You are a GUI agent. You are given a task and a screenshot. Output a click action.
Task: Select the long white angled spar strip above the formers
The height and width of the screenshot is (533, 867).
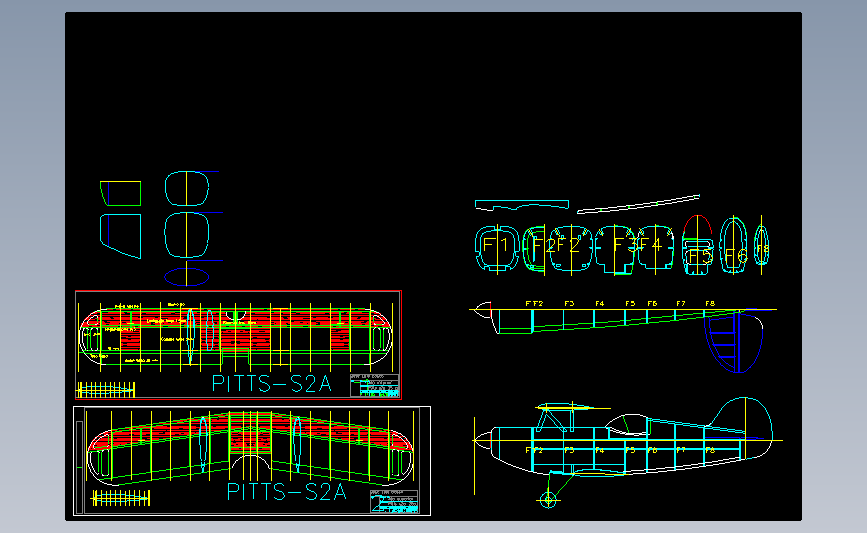tap(639, 204)
